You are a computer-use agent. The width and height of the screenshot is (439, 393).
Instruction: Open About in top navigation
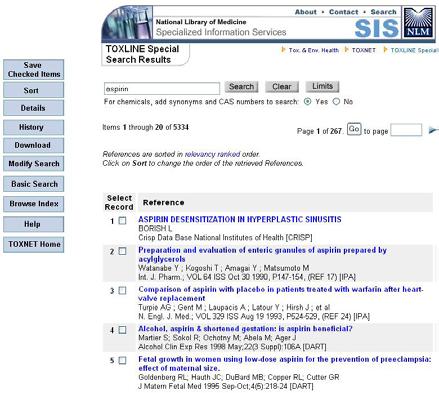click(x=306, y=12)
